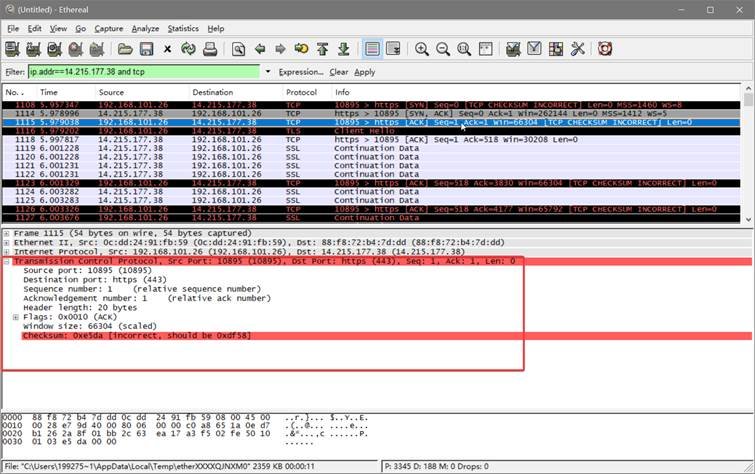Open the Go menu
Image resolution: width=755 pixels, height=474 pixels.
pyautogui.click(x=80, y=29)
